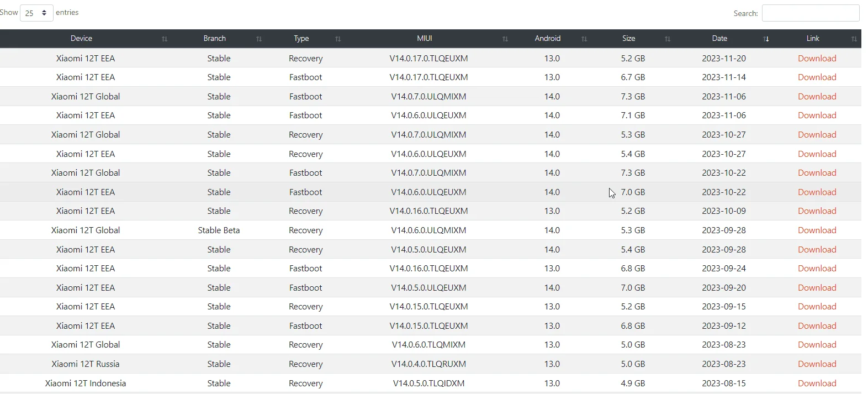The image size is (868, 394).
Task: Click the Android column header label
Action: (548, 38)
